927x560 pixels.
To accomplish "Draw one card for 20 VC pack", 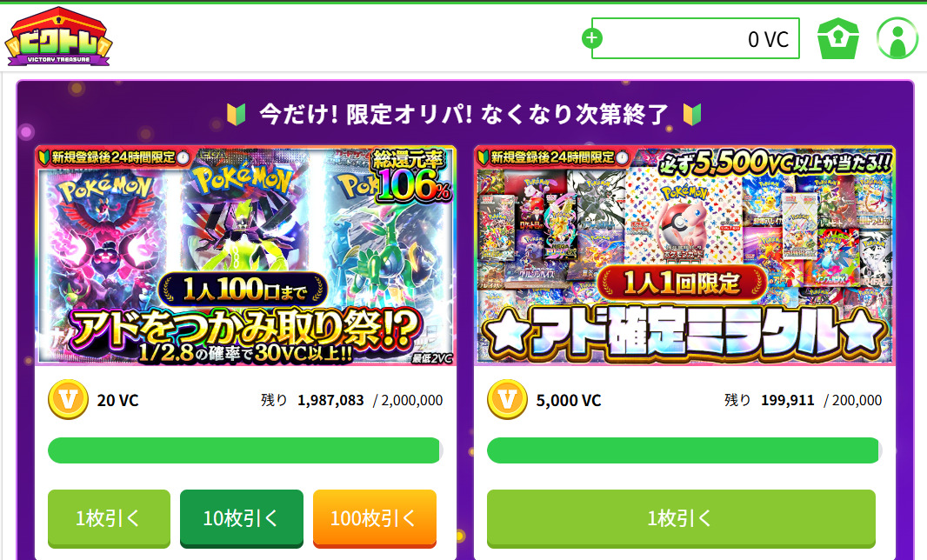I will coord(109,518).
